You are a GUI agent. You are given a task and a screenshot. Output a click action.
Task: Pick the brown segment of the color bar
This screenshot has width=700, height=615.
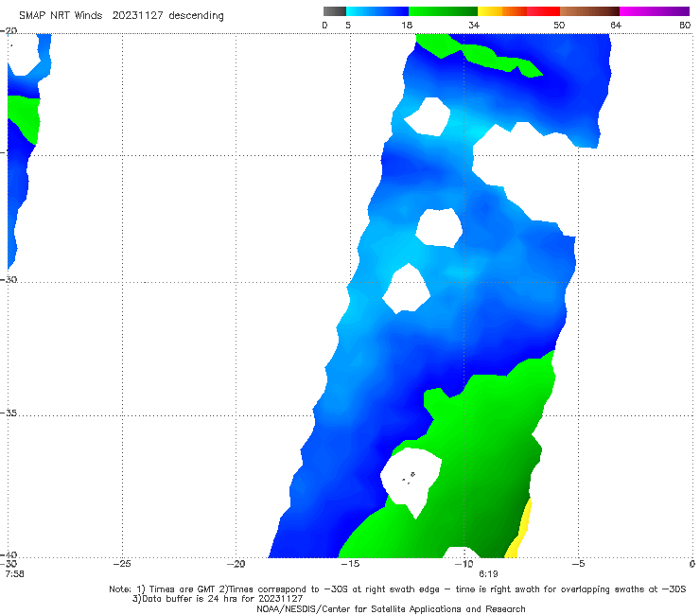click(589, 11)
